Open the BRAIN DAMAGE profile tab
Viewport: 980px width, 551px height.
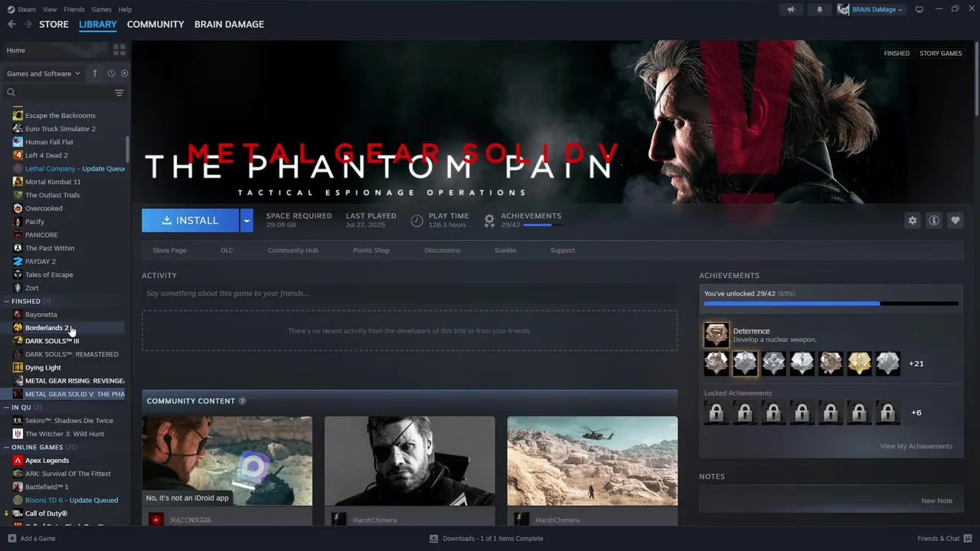pyautogui.click(x=229, y=24)
